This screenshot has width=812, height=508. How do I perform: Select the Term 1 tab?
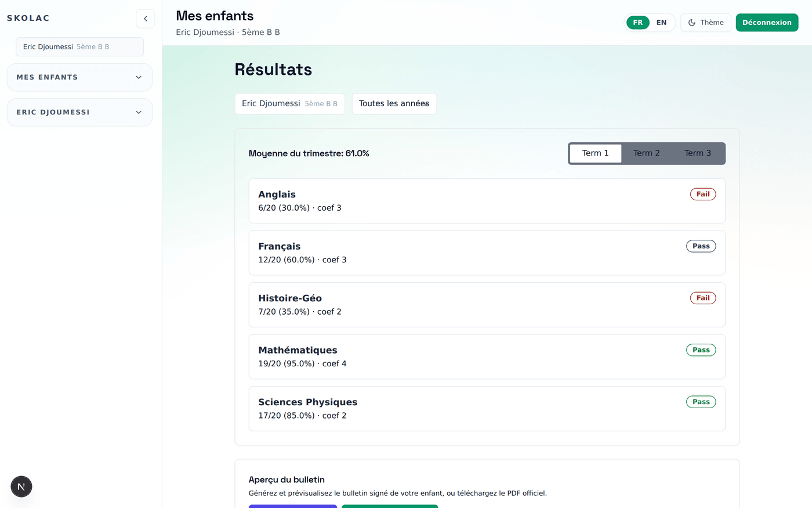click(596, 153)
